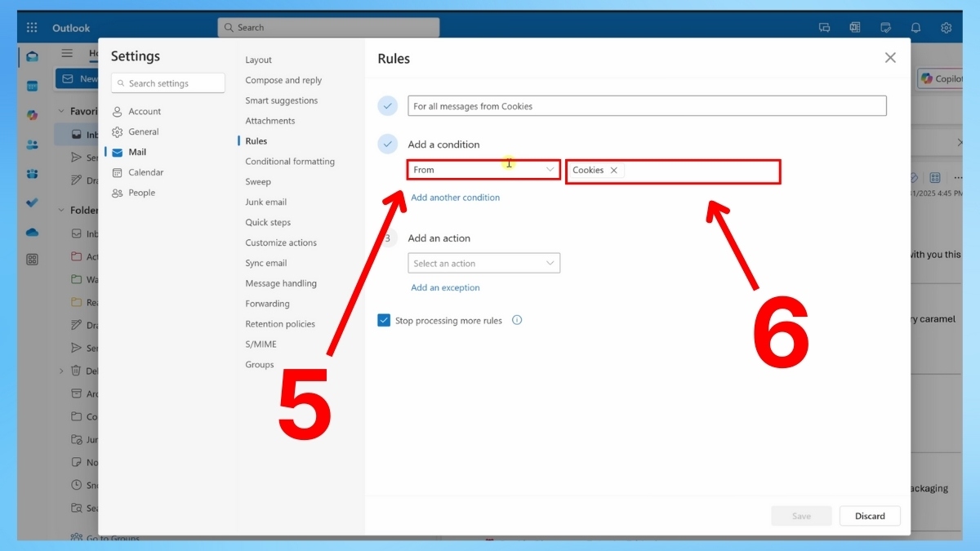Screen dimensions: 980x551
Task: Expand the Deleted Items folder chevron
Action: 60,371
